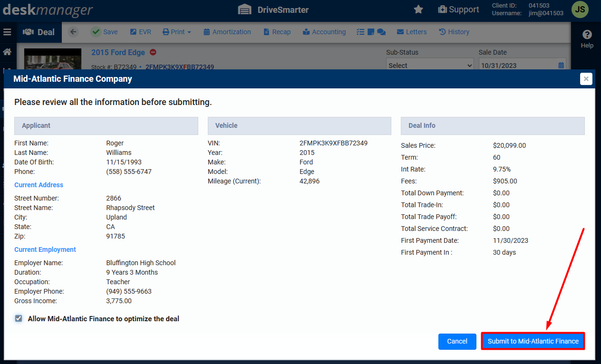Toggle Allow Mid-Atlantic Finance to optimize the deal

pyautogui.click(x=19, y=318)
